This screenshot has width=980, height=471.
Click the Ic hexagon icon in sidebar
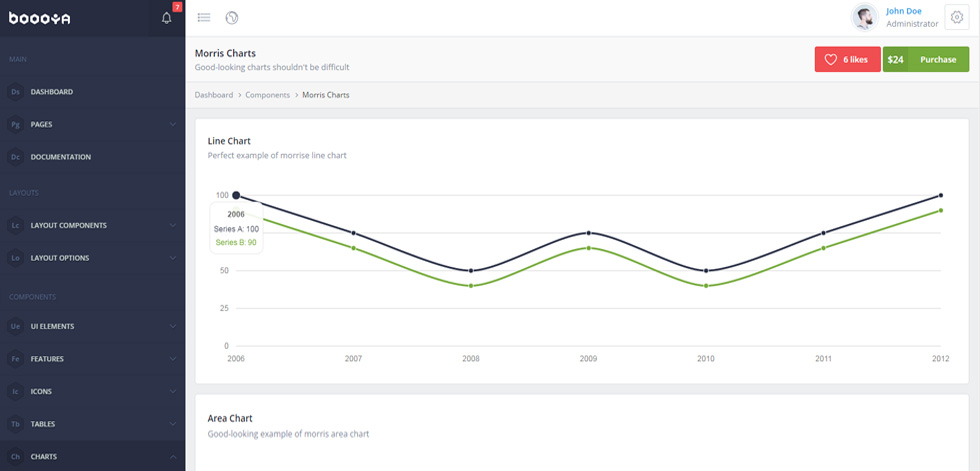(x=16, y=392)
